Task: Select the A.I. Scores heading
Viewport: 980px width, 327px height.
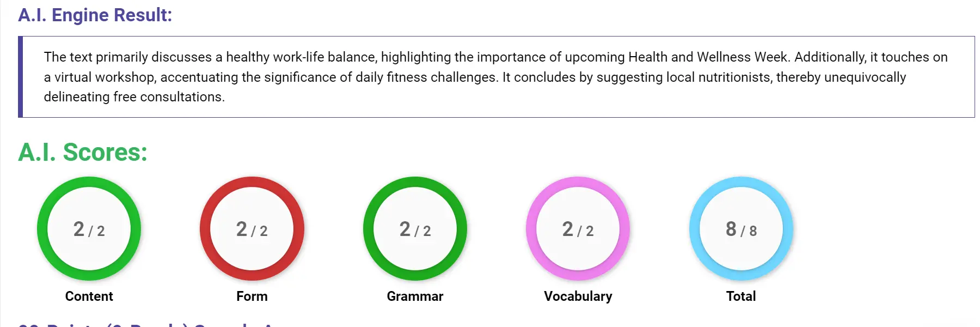Action: pyautogui.click(x=82, y=152)
